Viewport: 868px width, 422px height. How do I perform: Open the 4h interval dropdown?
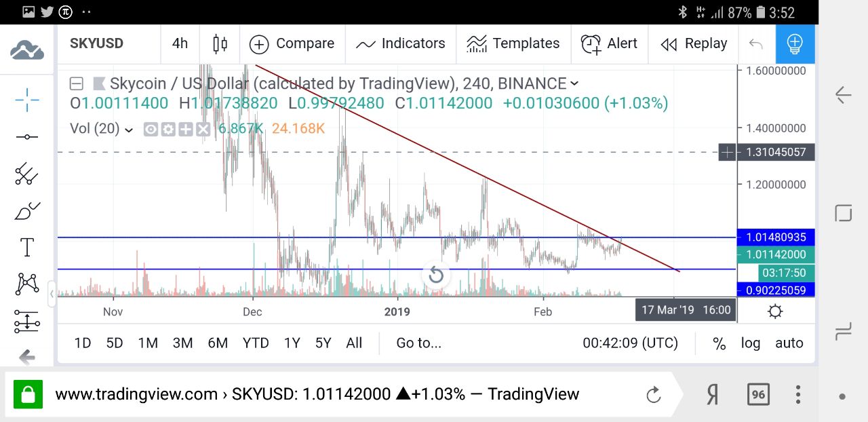click(x=180, y=43)
